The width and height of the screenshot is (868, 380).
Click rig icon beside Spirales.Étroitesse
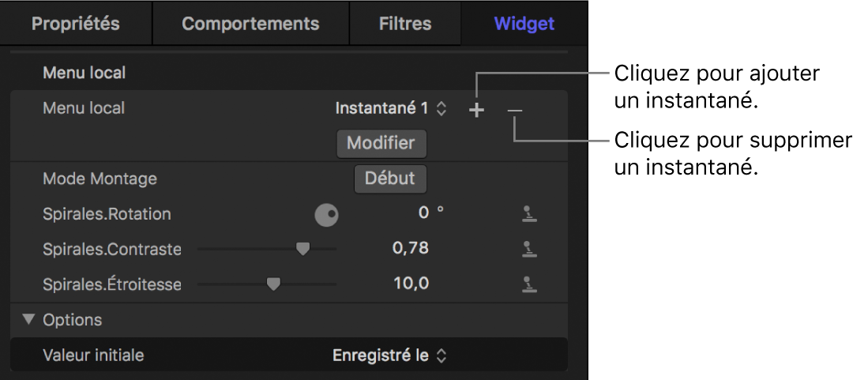[x=530, y=284]
